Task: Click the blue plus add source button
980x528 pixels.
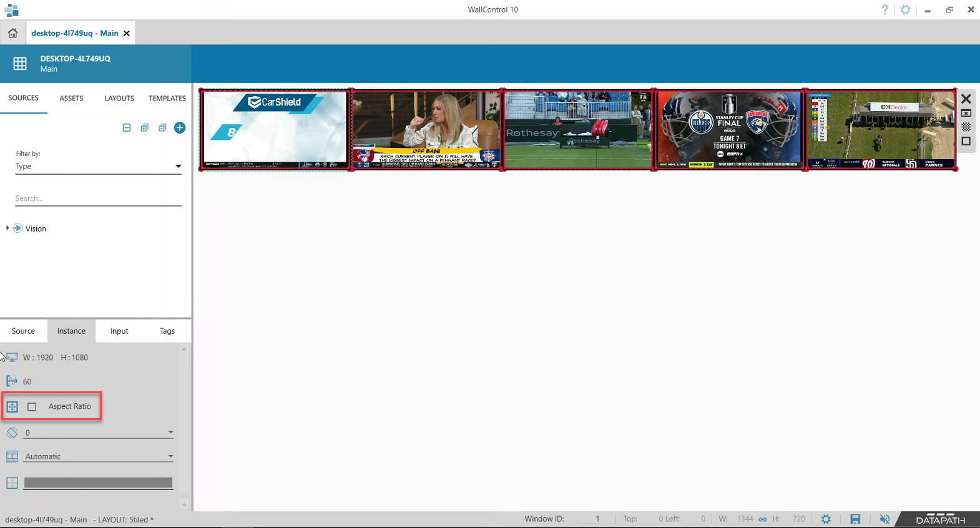Action: pyautogui.click(x=180, y=128)
